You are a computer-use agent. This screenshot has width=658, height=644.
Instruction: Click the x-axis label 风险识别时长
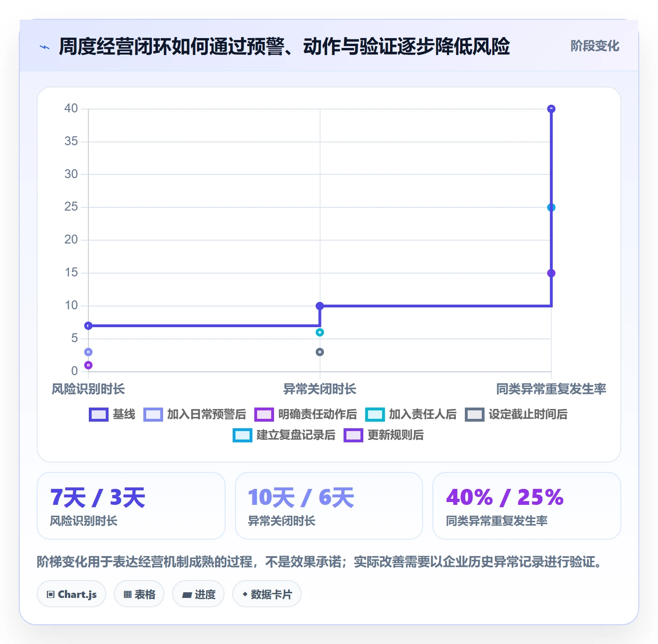88,389
